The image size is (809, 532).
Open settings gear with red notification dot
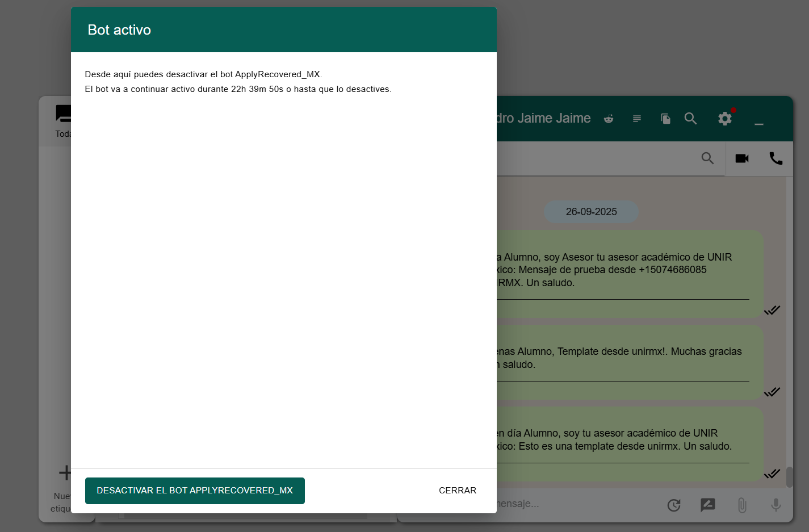(x=725, y=119)
